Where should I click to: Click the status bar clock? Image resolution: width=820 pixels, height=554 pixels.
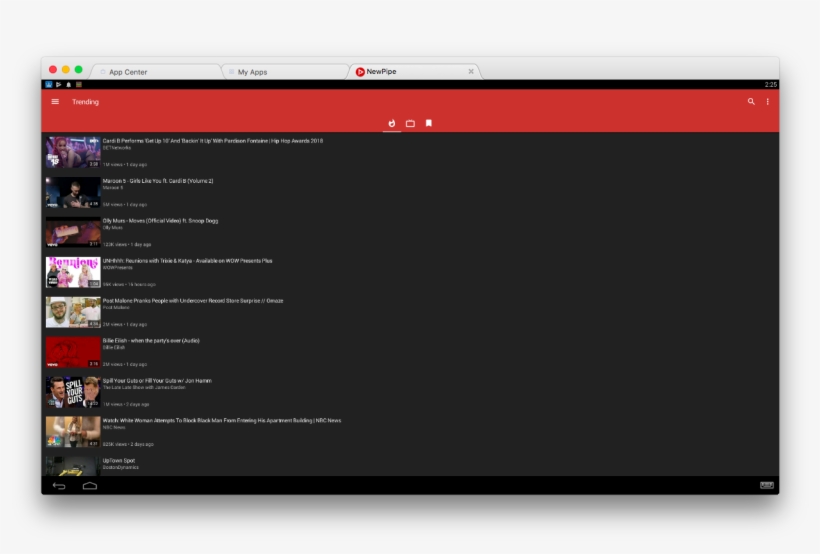point(770,85)
